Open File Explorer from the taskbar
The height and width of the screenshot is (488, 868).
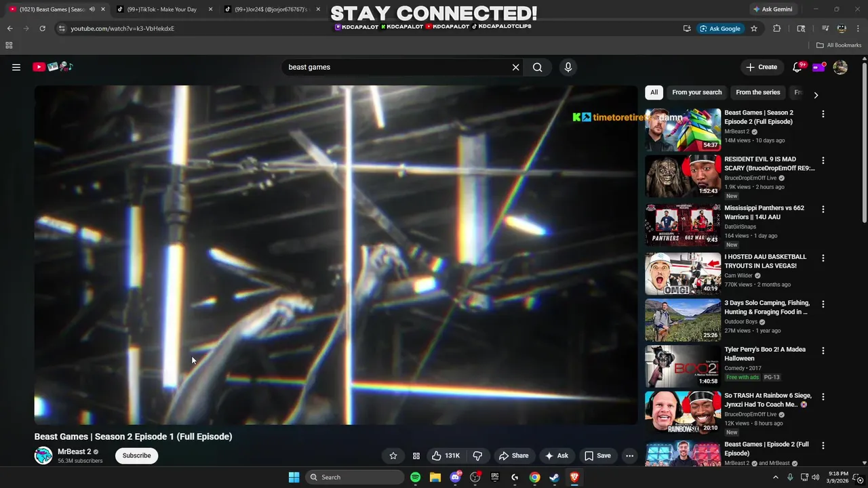[435, 477]
